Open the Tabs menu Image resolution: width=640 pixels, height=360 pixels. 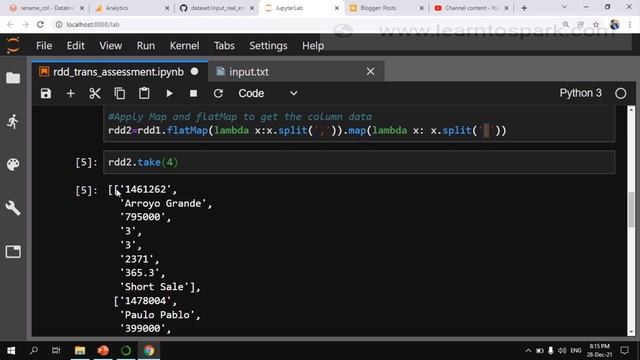(x=224, y=46)
